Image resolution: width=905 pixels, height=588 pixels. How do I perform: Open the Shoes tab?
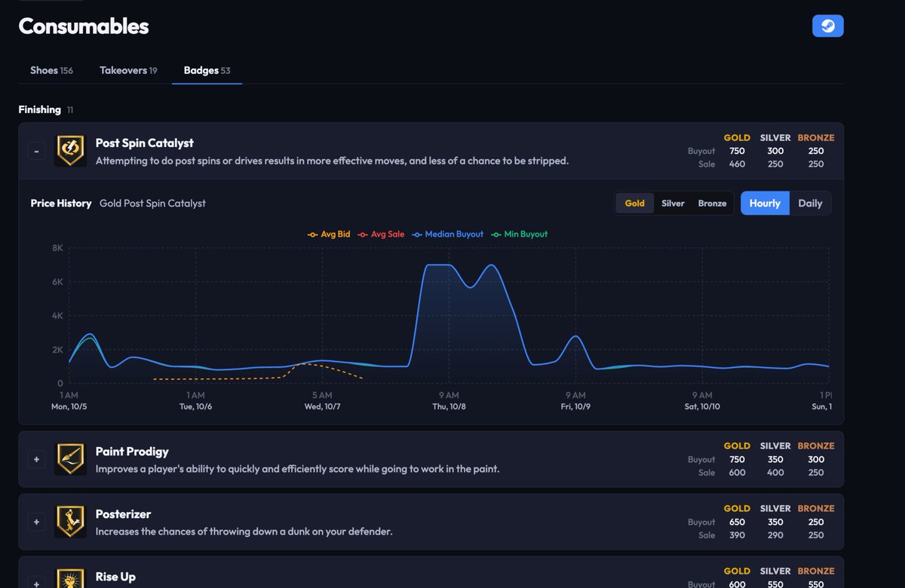(x=51, y=70)
